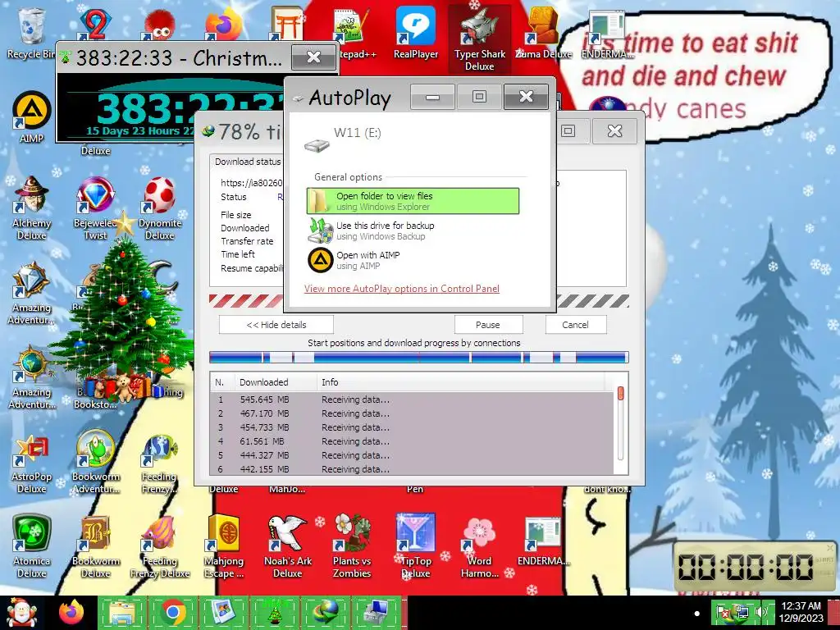Show hidden tray icons

tap(697, 613)
